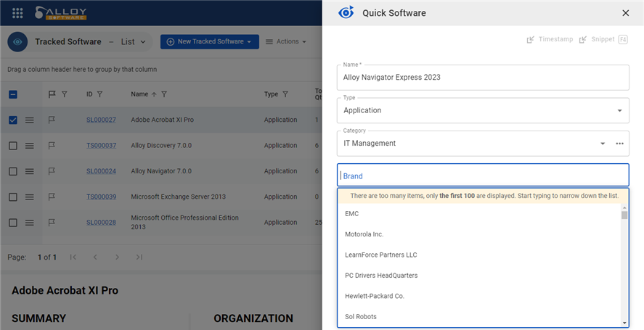Go to next page of list
The width and height of the screenshot is (644, 330).
tap(117, 257)
